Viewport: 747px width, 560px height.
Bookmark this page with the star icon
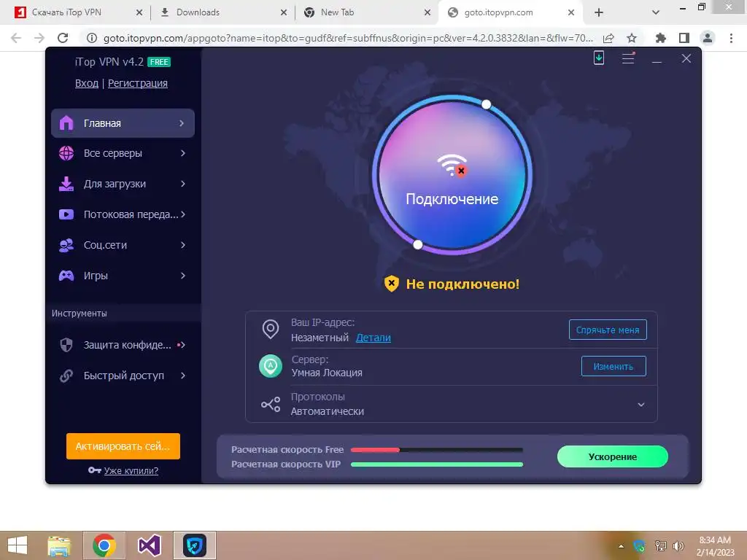coord(632,38)
